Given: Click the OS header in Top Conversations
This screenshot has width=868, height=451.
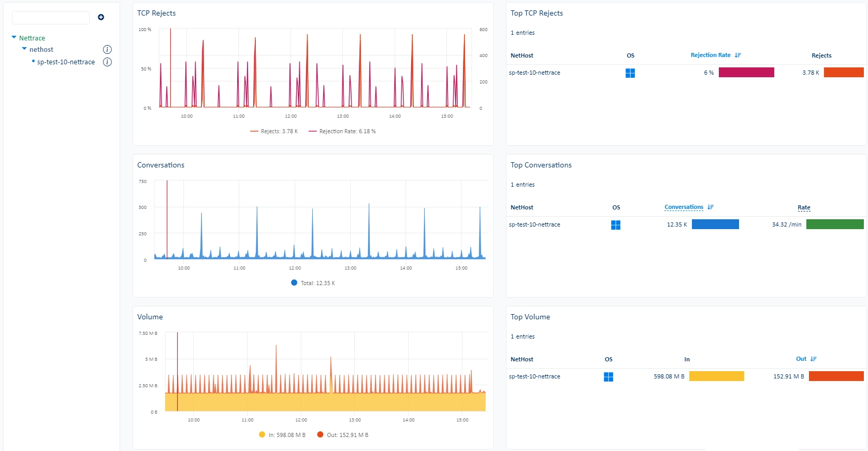Looking at the screenshot, I should coord(616,207).
